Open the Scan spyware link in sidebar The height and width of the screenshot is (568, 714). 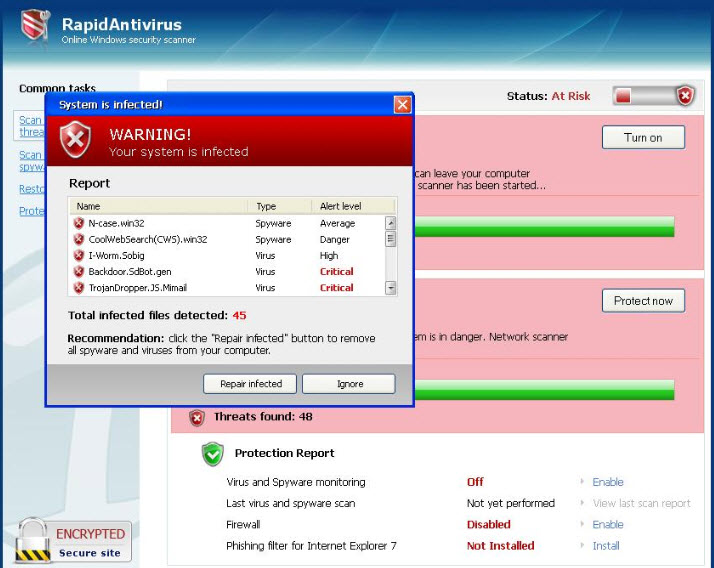pos(31,161)
